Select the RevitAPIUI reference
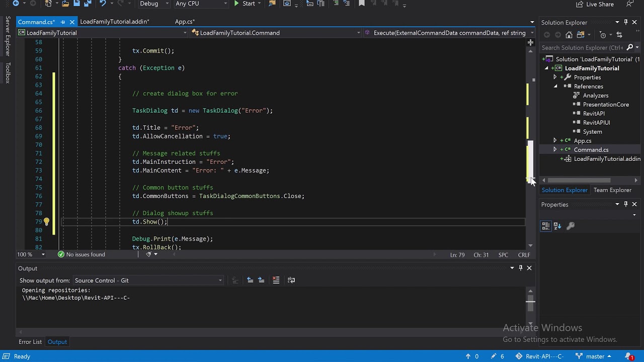This screenshot has height=362, width=644. point(596,123)
